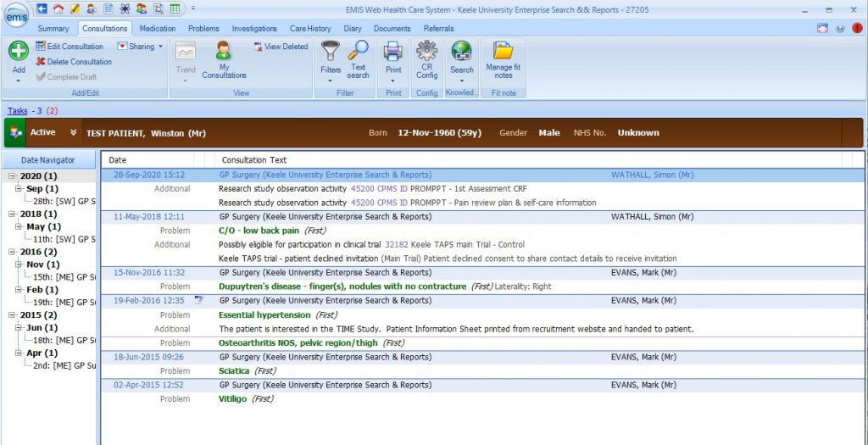Viewport: 868px width, 445px height.
Task: Click View Deleted in the ribbon
Action: pos(281,47)
